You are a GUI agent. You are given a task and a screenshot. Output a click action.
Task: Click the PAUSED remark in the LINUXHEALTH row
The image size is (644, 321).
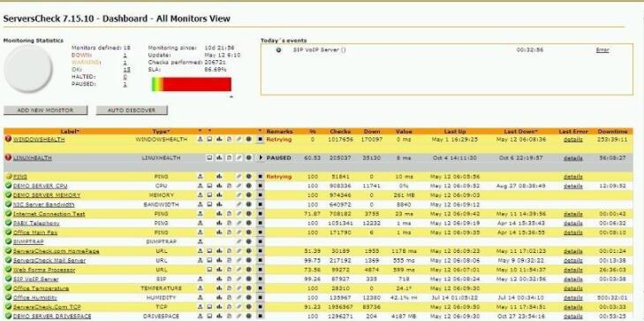click(x=279, y=157)
